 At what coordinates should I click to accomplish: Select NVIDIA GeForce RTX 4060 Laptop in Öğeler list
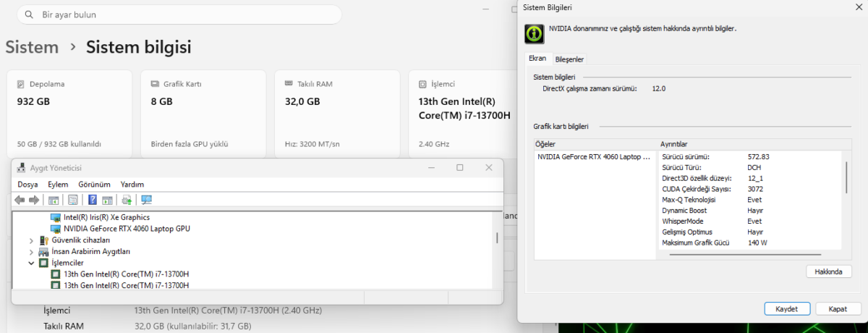[x=594, y=156]
